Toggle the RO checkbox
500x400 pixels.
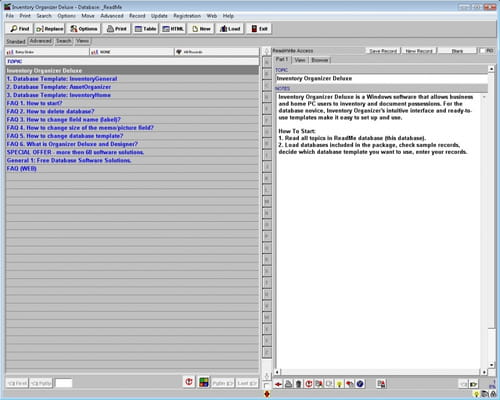483,51
